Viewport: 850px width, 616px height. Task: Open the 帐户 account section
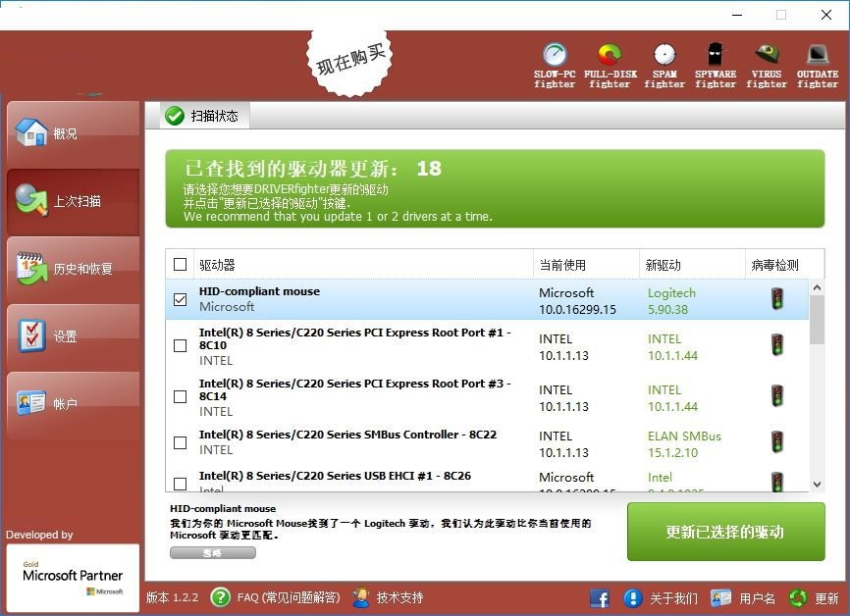point(74,404)
